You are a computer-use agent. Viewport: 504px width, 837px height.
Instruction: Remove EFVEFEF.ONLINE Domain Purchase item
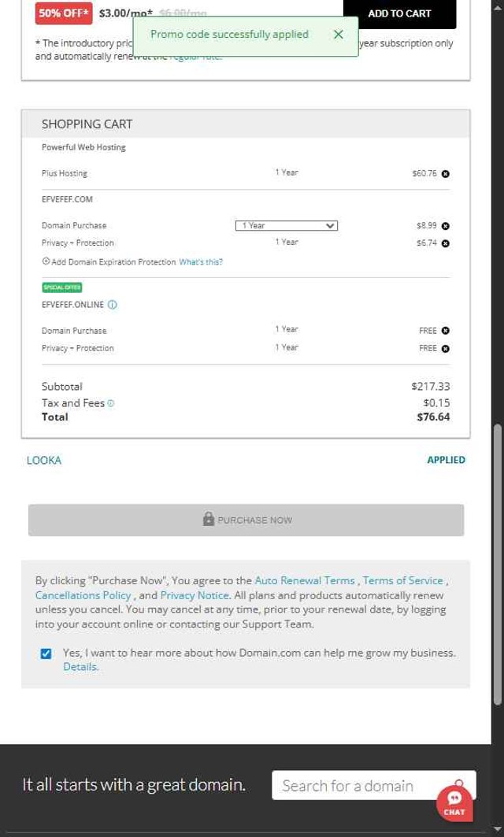446,331
